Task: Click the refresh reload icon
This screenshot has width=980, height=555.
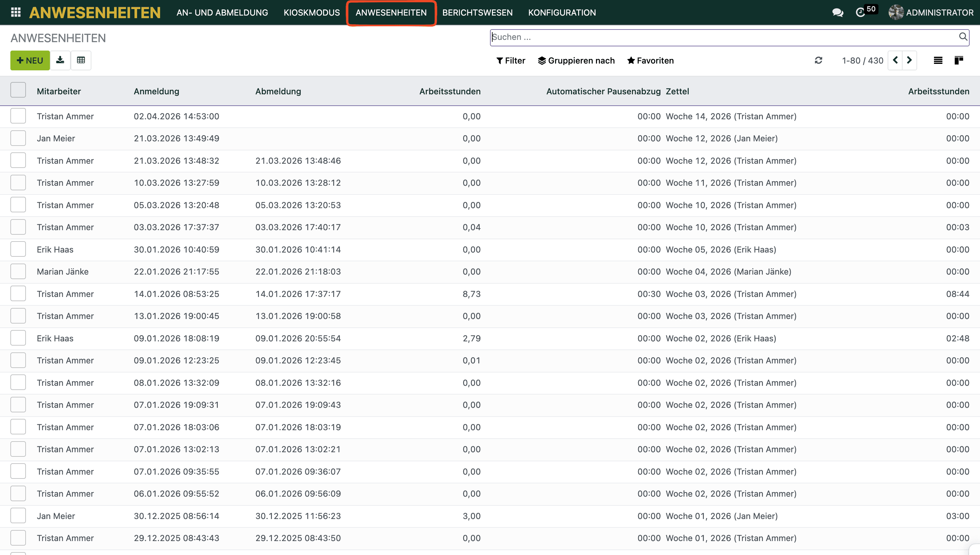Action: tap(818, 60)
